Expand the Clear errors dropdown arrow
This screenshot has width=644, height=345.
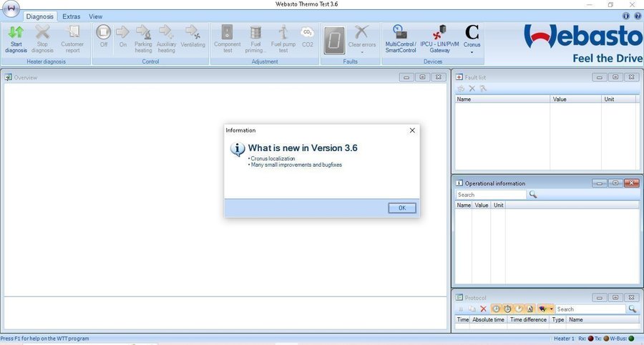click(362, 52)
